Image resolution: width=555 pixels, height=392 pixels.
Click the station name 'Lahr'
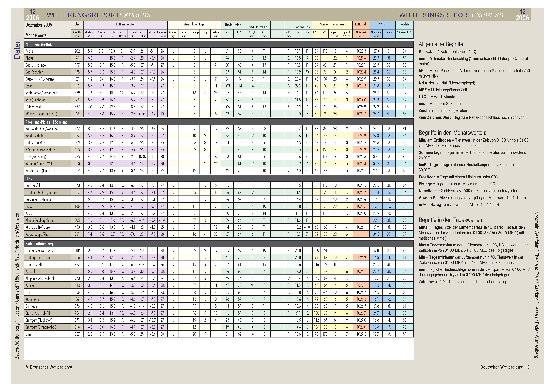pyautogui.click(x=28, y=292)
